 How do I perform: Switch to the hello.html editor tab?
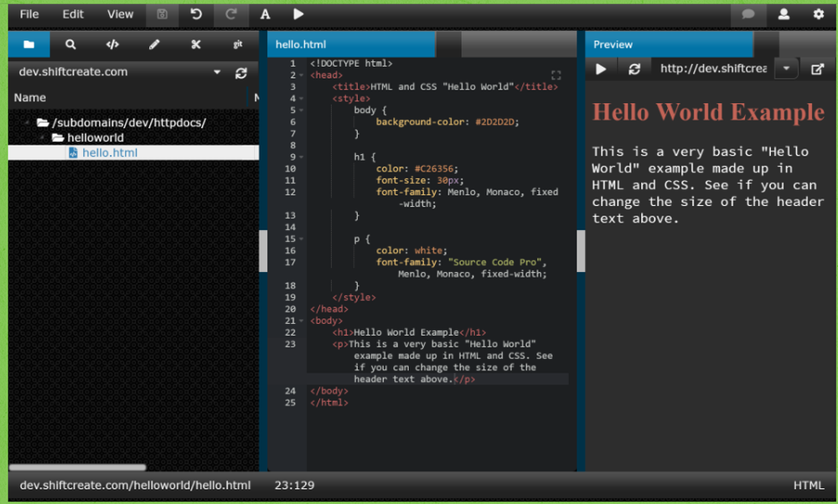351,44
